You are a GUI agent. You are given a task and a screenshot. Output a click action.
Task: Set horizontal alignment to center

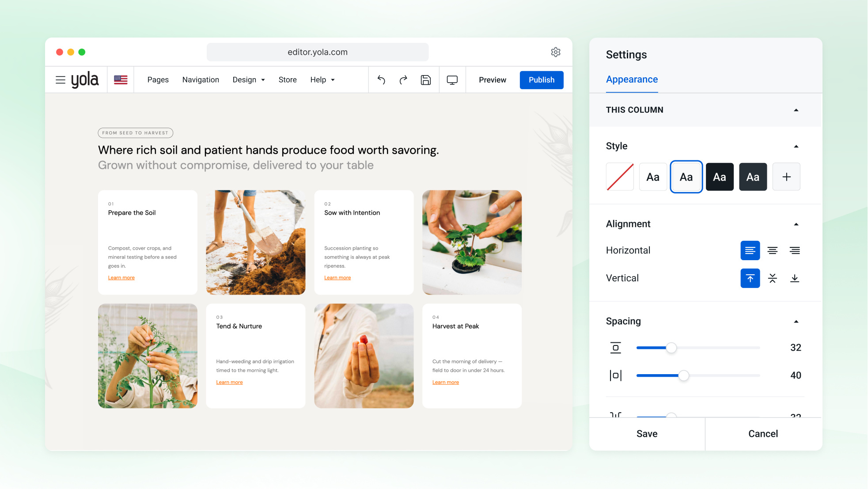(772, 250)
